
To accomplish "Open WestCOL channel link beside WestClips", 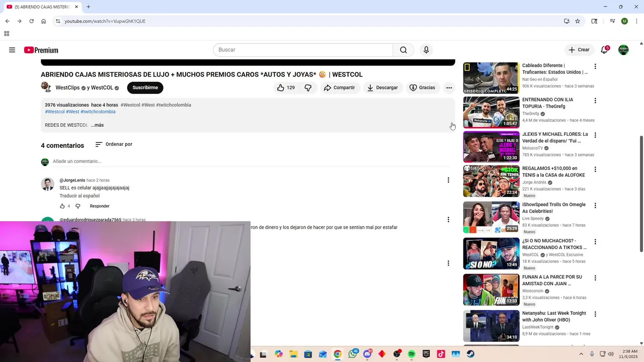I will (102, 88).
